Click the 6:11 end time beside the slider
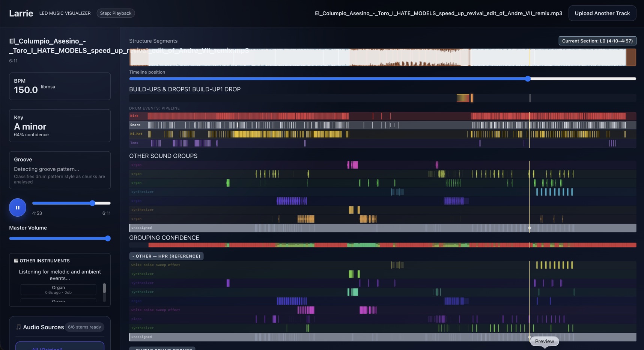 pyautogui.click(x=106, y=213)
